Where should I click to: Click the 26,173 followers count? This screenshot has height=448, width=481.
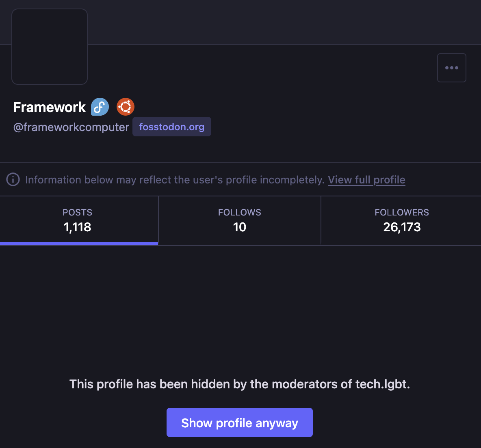[x=402, y=227]
